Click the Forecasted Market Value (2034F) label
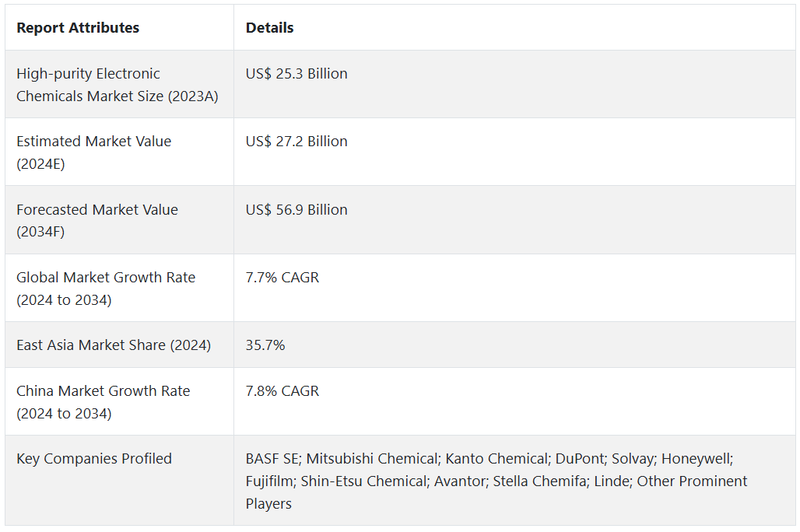The width and height of the screenshot is (800, 532). (96, 221)
